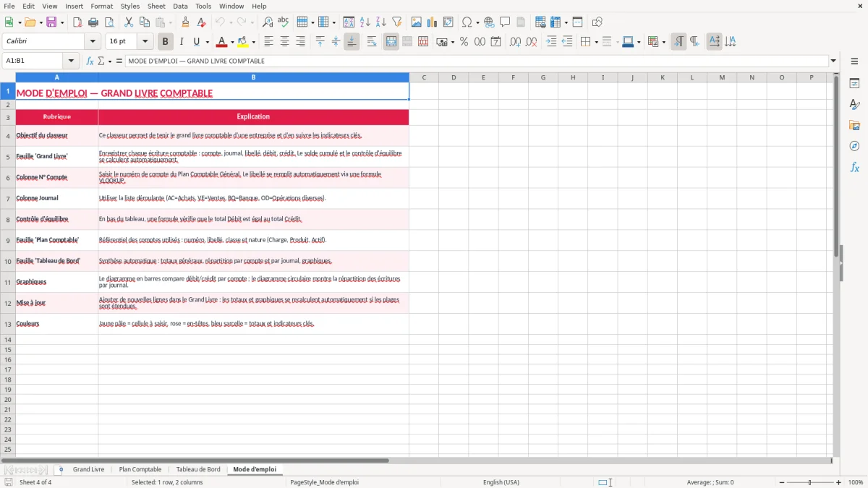This screenshot has height=488, width=868.
Task: Select the Clone Formatting paintbrush
Action: [x=185, y=22]
